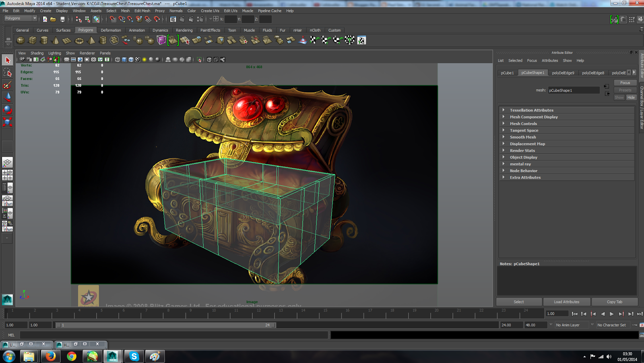Click the Load Attributes button
Viewport: 644px width, 363px height.
[566, 302]
